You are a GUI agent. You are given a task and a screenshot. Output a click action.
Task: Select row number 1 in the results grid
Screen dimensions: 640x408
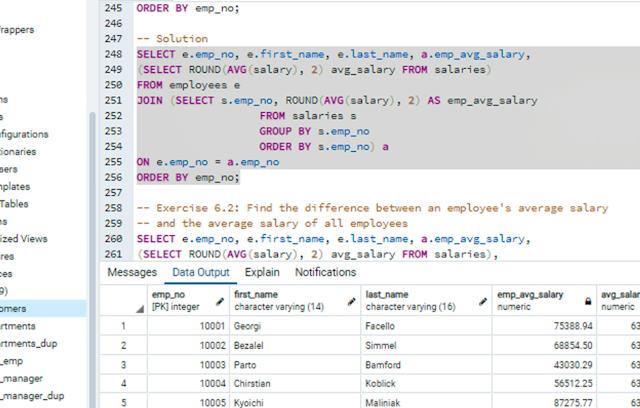point(123,326)
